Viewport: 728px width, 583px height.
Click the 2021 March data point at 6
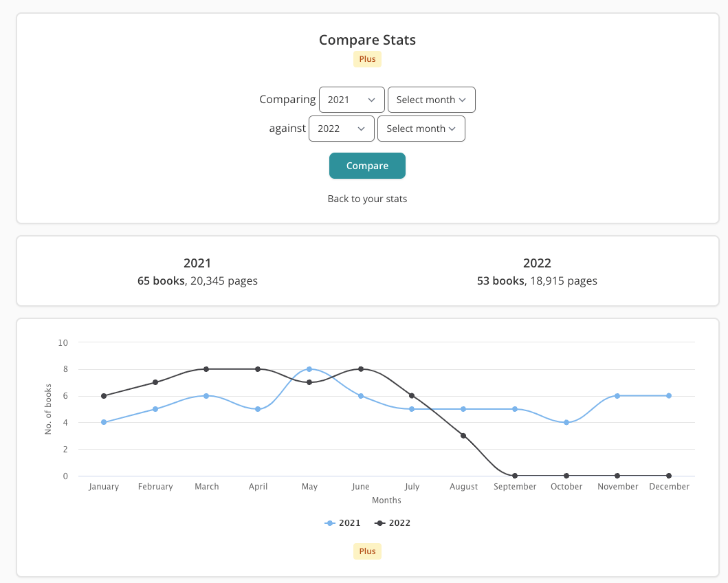tap(206, 396)
